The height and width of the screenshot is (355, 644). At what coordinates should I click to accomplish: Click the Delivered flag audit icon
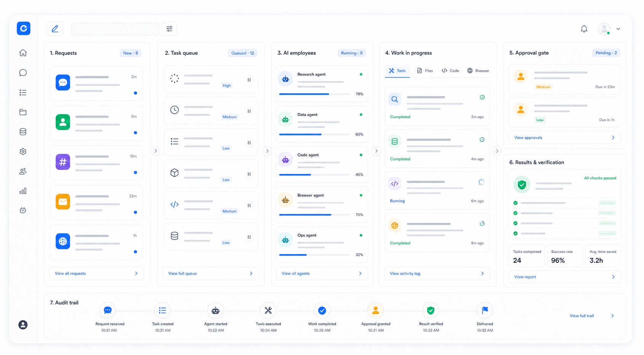point(485,310)
